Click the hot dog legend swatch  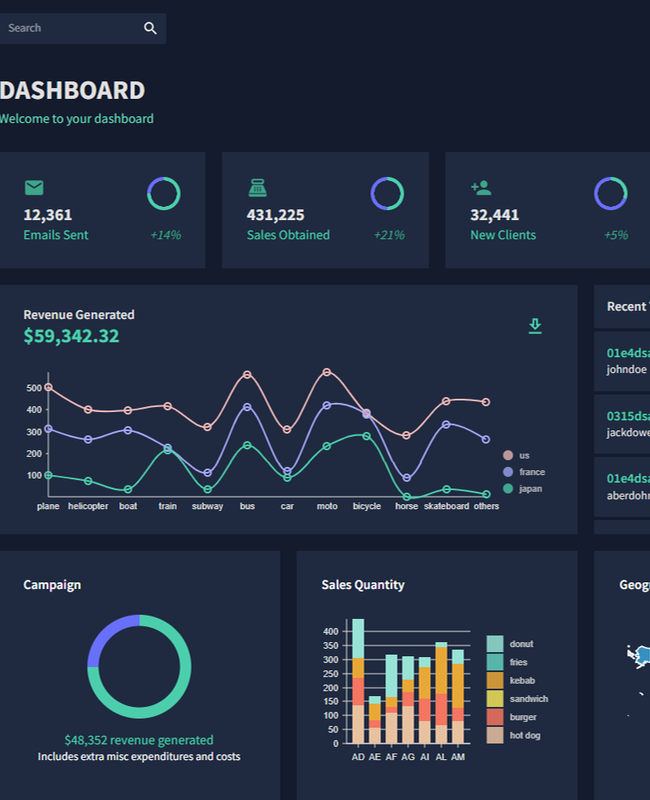pos(495,735)
